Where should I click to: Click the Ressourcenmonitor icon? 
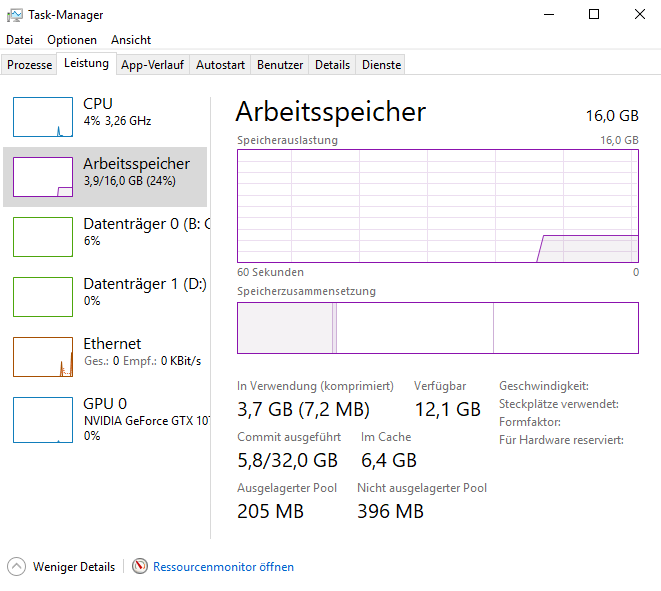tap(140, 567)
